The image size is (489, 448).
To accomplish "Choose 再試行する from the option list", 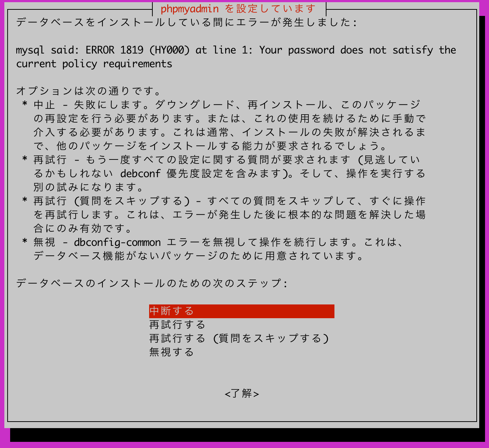I will [x=177, y=325].
